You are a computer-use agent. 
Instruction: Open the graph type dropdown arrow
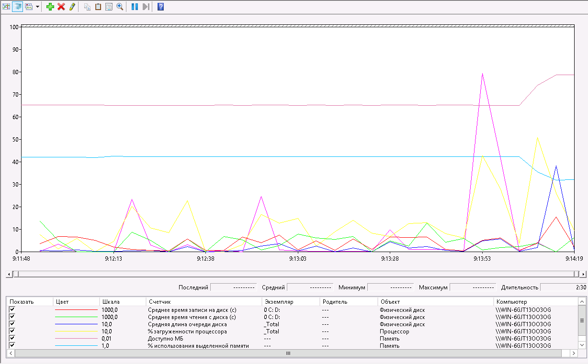(37, 7)
